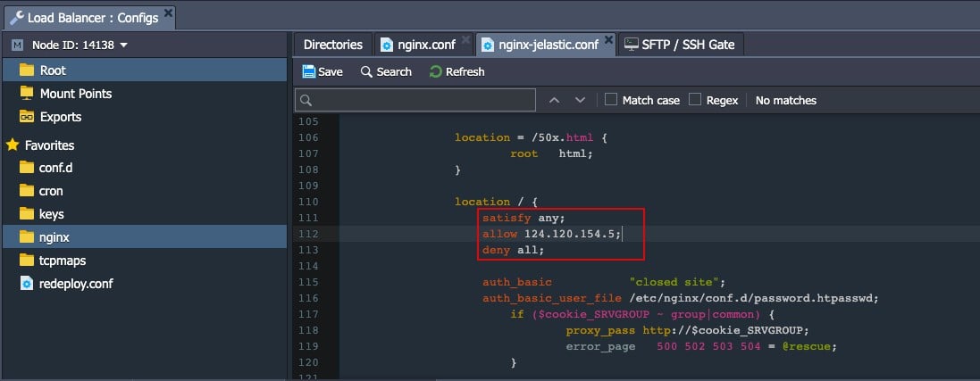
Task: Click inside the search input field
Action: coord(415,100)
